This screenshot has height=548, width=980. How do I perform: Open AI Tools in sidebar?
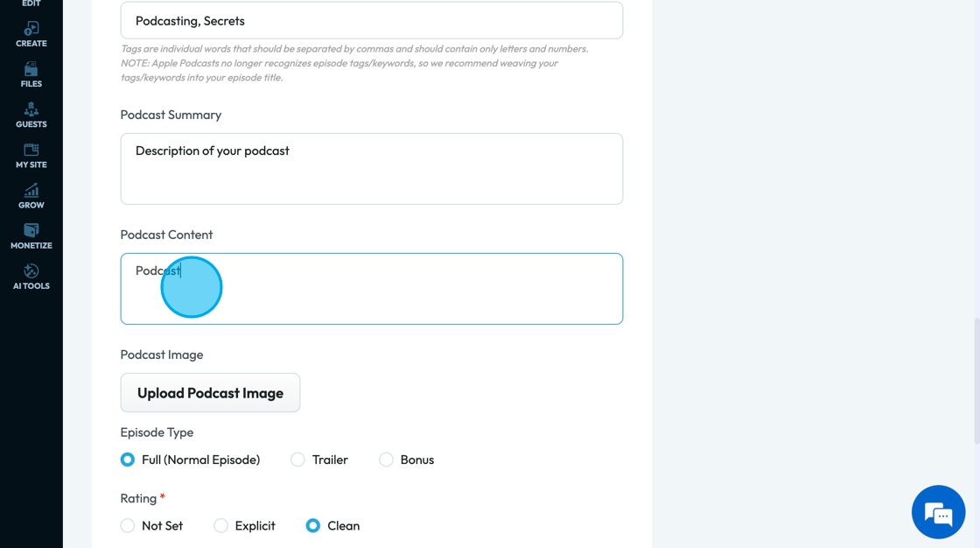pyautogui.click(x=31, y=276)
